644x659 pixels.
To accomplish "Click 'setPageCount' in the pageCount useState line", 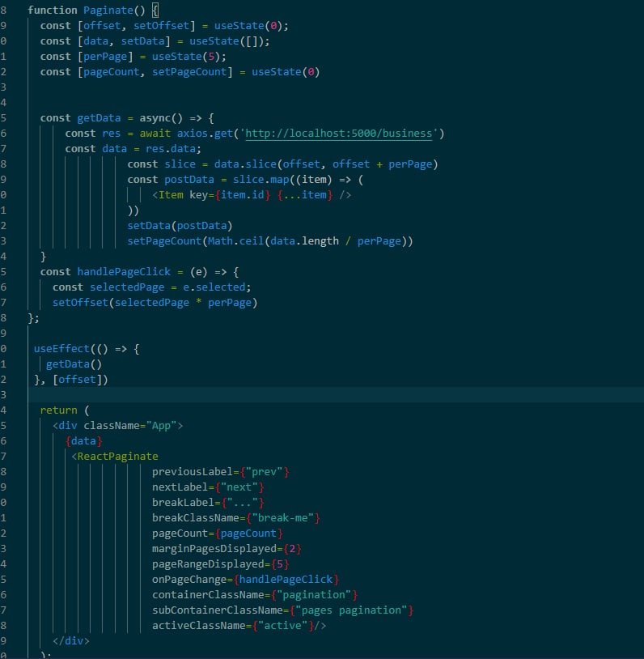I will (189, 72).
